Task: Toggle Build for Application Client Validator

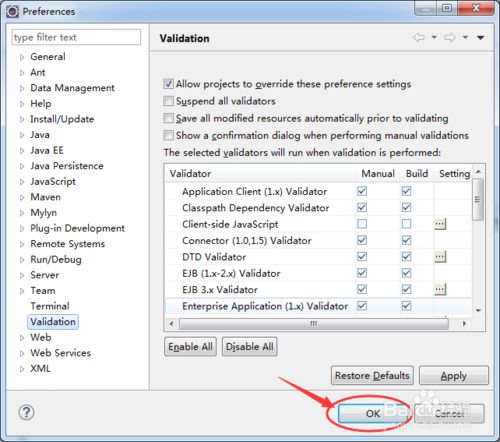Action: 406,191
